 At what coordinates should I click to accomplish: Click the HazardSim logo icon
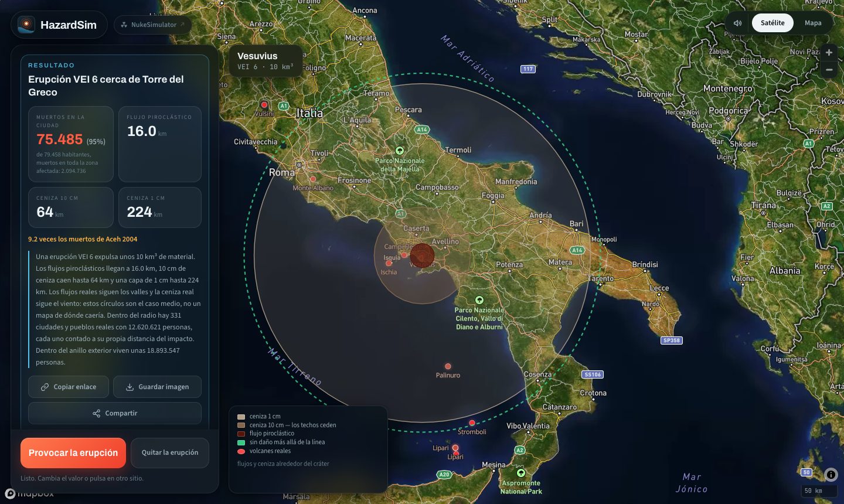coord(26,25)
